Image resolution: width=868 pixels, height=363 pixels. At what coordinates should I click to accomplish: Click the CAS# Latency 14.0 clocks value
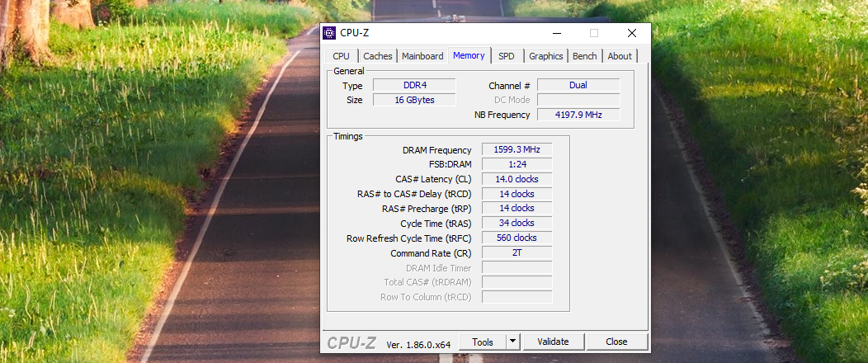(x=517, y=179)
